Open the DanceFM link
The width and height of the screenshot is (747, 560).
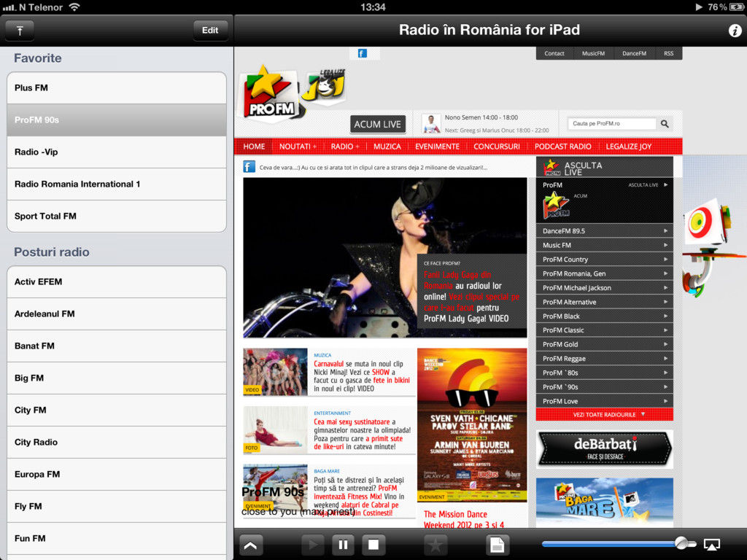click(x=635, y=53)
